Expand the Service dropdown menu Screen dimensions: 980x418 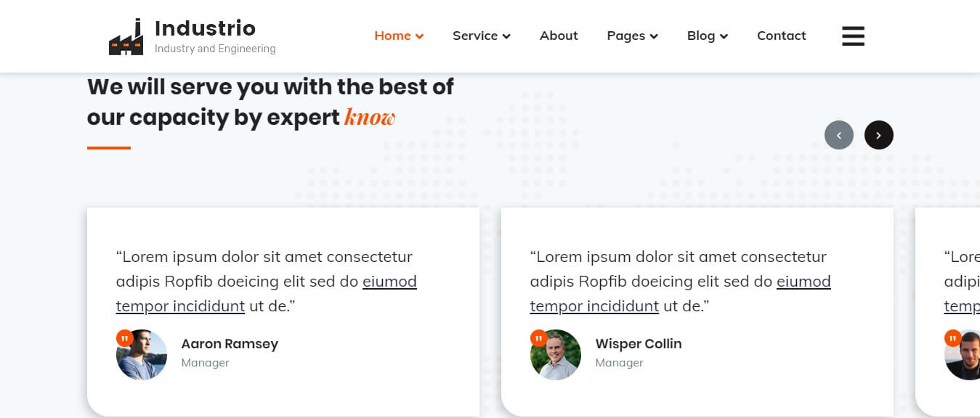pos(481,36)
